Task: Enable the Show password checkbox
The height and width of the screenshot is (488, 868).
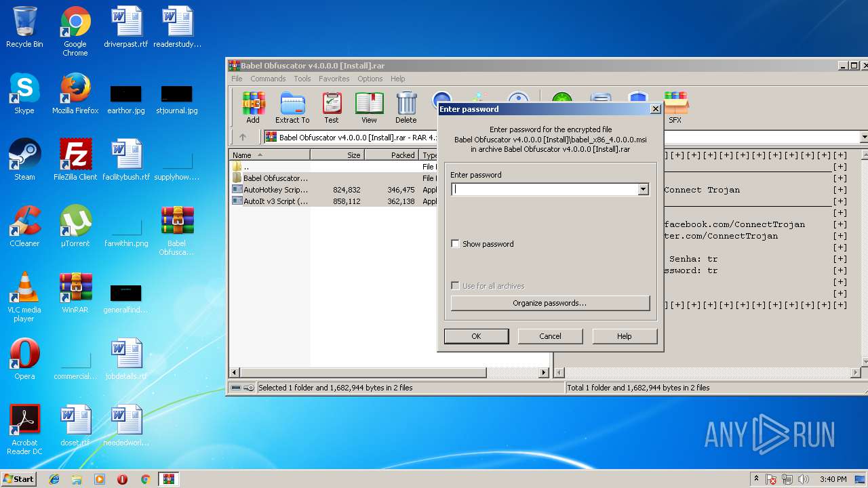Action: click(x=456, y=243)
